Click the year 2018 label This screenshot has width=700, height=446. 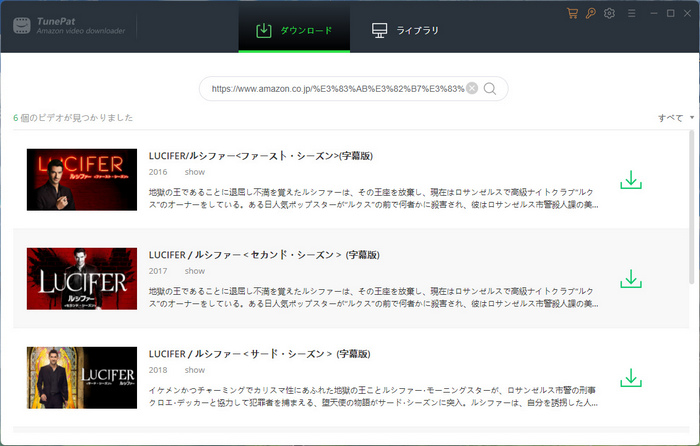pos(158,370)
